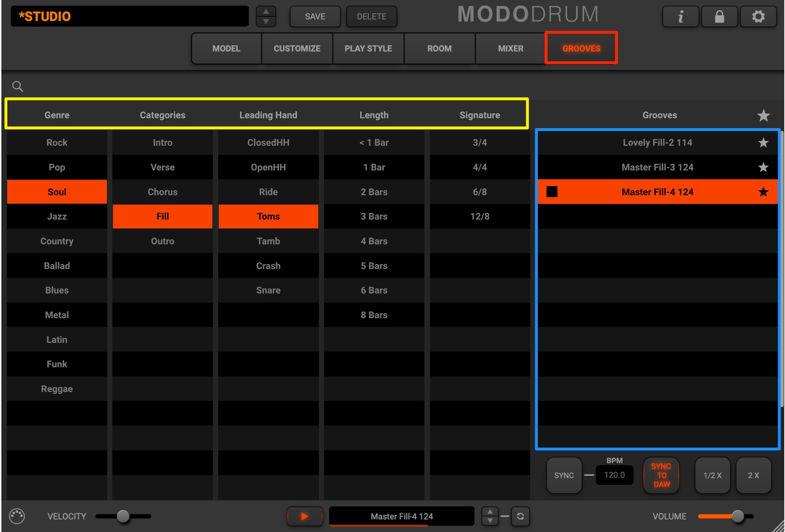The image size is (785, 532).
Task: Filter length to 8 Bars
Action: point(374,315)
